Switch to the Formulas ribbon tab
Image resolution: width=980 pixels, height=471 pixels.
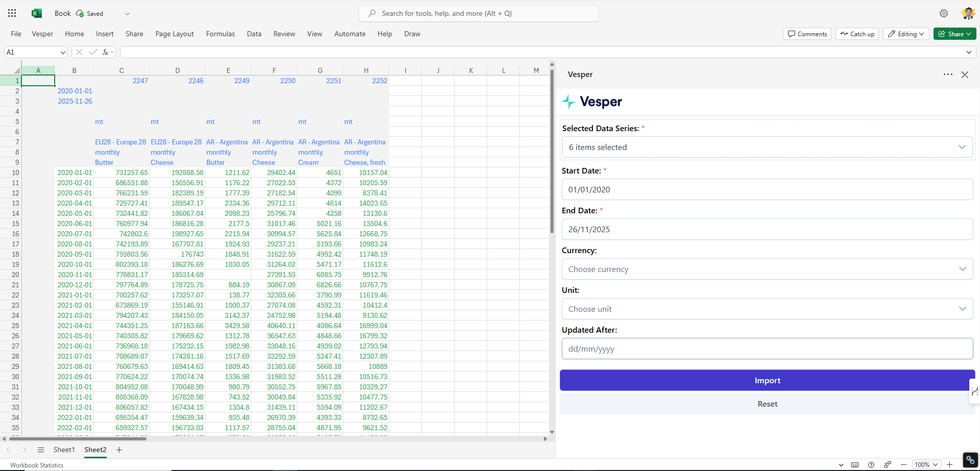point(220,34)
